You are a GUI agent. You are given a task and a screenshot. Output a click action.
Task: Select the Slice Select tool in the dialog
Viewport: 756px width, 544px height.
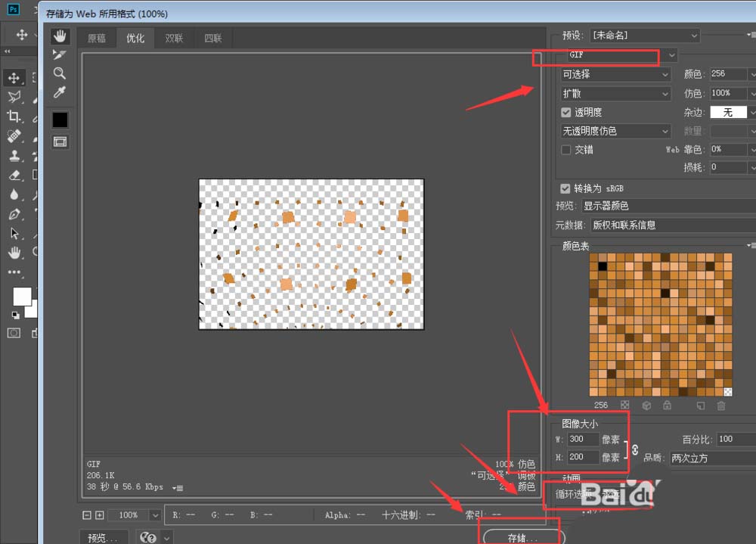tap(59, 54)
